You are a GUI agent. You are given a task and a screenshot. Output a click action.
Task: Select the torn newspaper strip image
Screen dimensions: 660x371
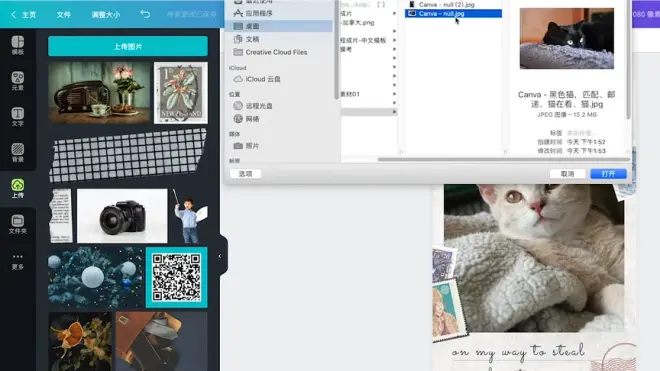tap(61, 216)
